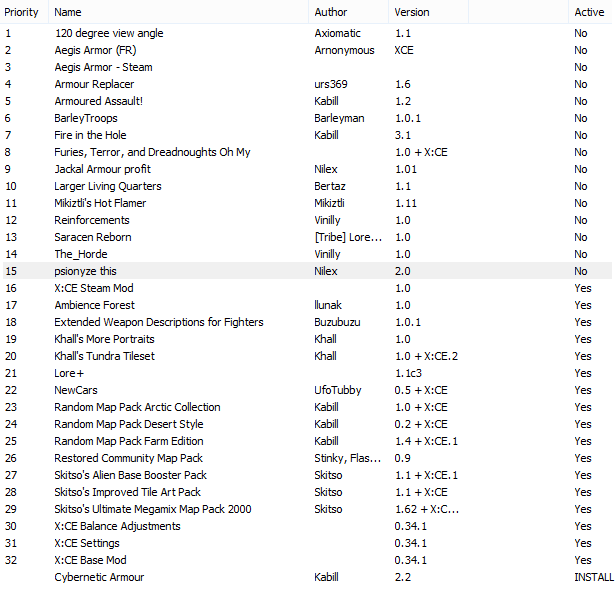Click version '1.1c3' of Lore+

(408, 373)
